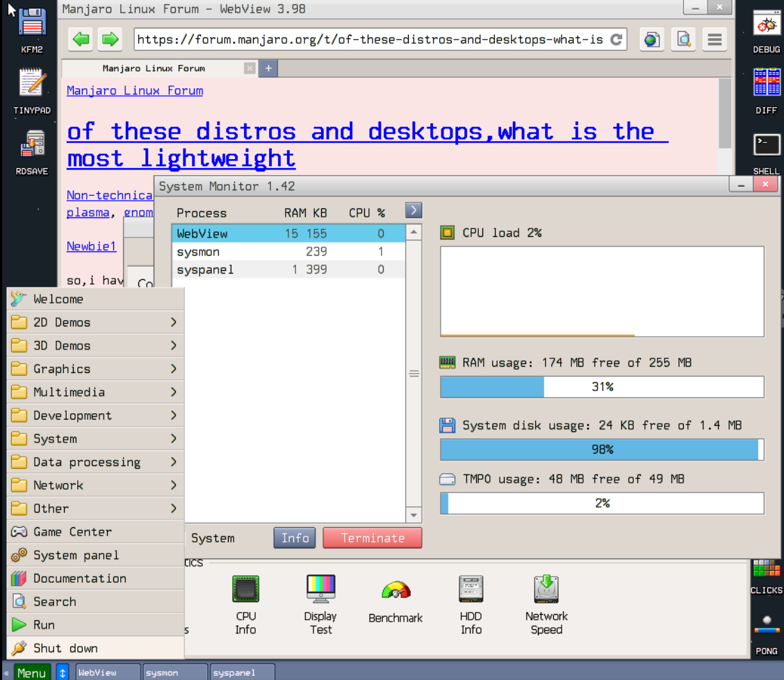Screen dimensions: 784x680
Task: Open Game Center from the menu
Action: point(95,531)
